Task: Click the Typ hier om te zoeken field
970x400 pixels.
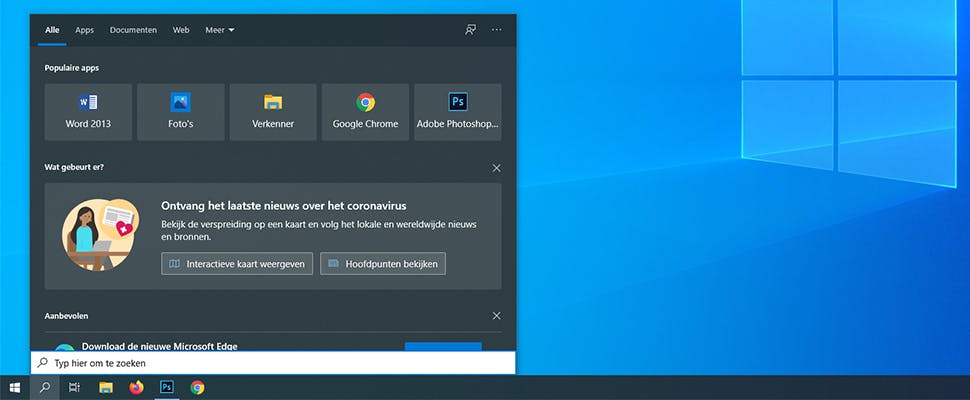Action: pos(273,363)
